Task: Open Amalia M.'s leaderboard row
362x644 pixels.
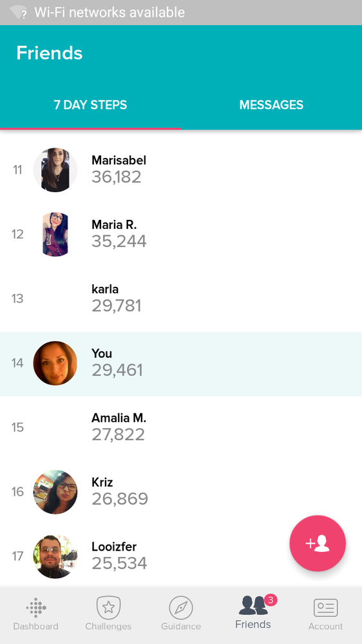Action: pyautogui.click(x=181, y=427)
